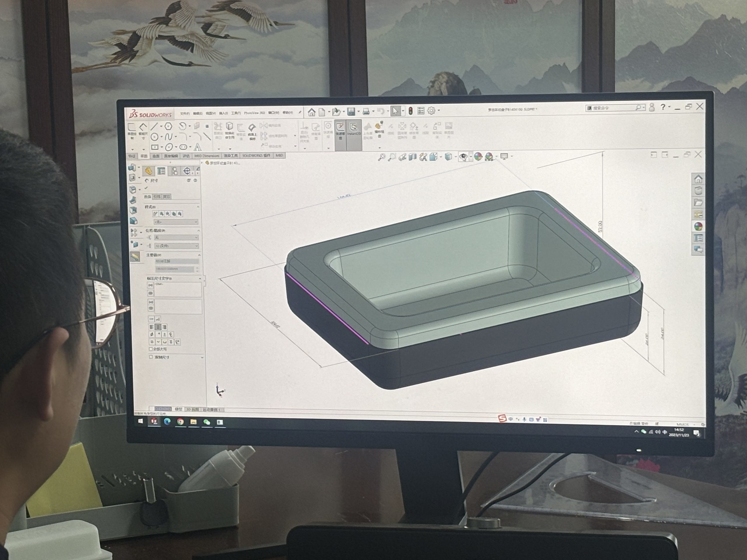Create a New document

pyautogui.click(x=322, y=112)
